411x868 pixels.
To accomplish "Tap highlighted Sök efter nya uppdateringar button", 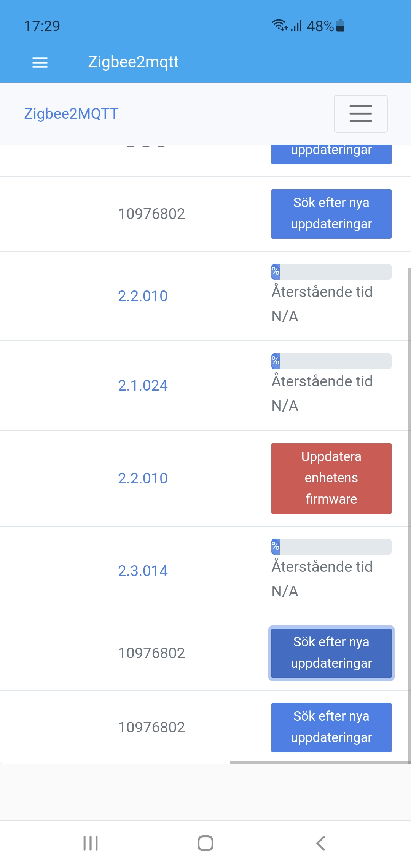I will point(331,653).
